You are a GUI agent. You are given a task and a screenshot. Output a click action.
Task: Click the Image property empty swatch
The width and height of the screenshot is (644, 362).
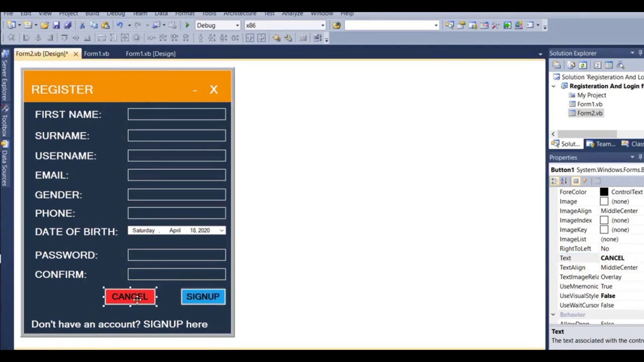point(604,202)
